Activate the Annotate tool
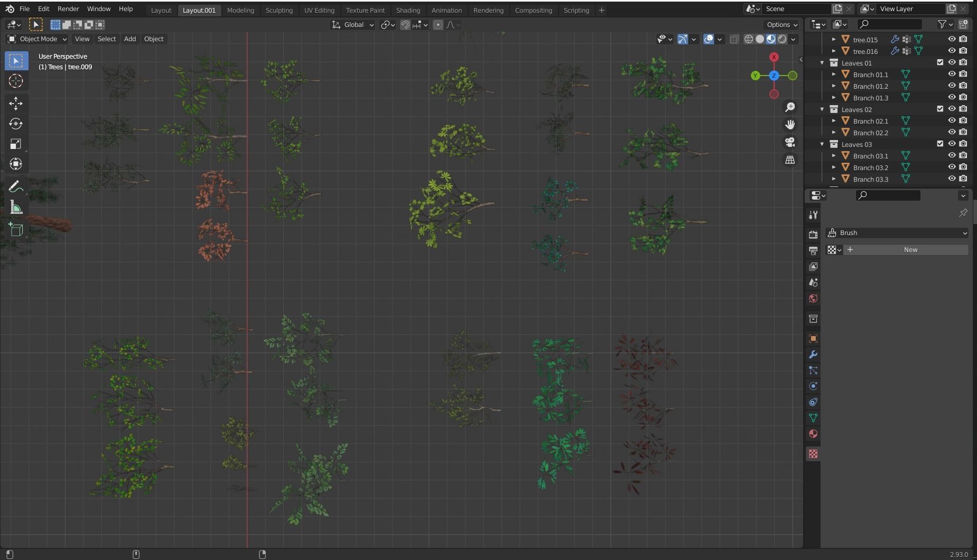Image resolution: width=977 pixels, height=560 pixels. pyautogui.click(x=16, y=185)
